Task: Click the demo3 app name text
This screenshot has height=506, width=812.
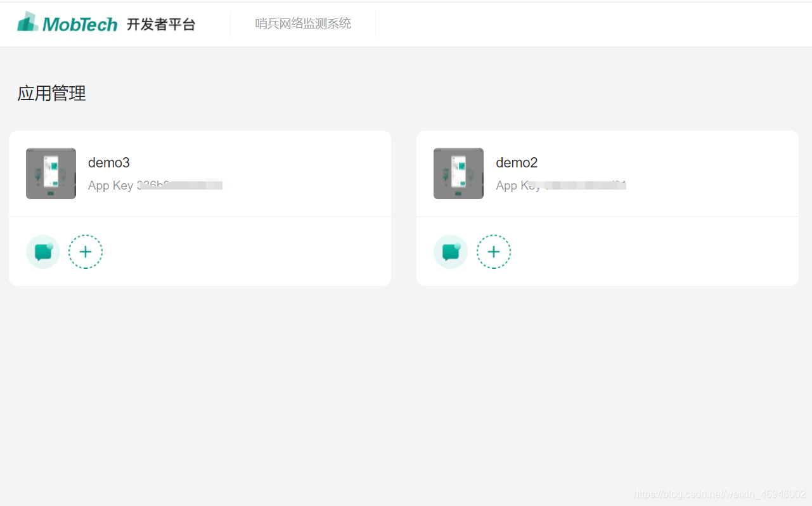Action: [x=108, y=162]
